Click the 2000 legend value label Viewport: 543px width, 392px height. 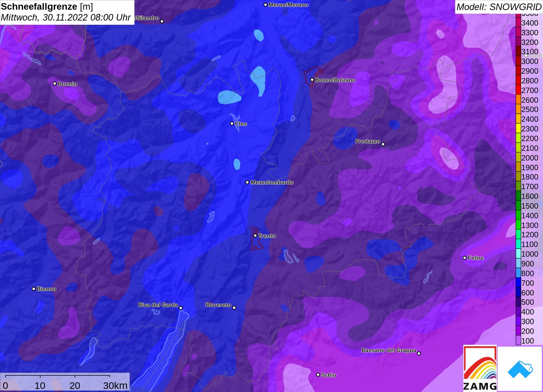[530, 158]
